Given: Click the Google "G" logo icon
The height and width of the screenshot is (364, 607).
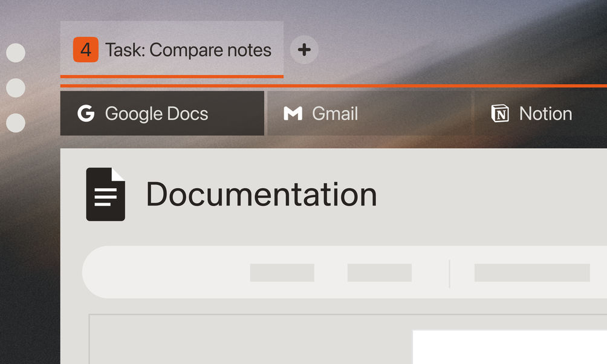Looking at the screenshot, I should [86, 114].
